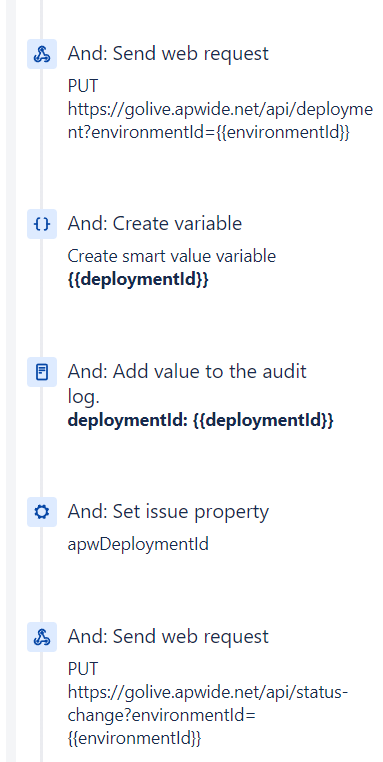The width and height of the screenshot is (383, 762).
Task: Click the {{environmentId}} text in last step
Action: (134, 739)
